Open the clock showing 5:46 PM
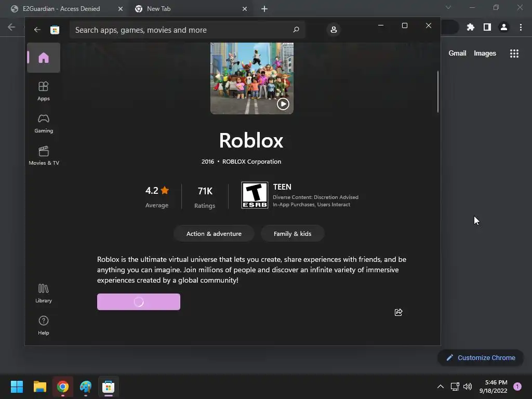532x399 pixels. 494,387
